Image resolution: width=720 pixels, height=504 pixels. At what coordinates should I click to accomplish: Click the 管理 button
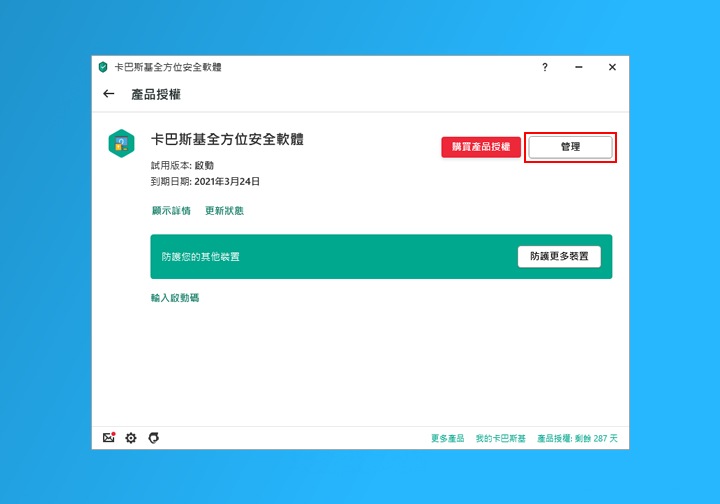tap(570, 147)
